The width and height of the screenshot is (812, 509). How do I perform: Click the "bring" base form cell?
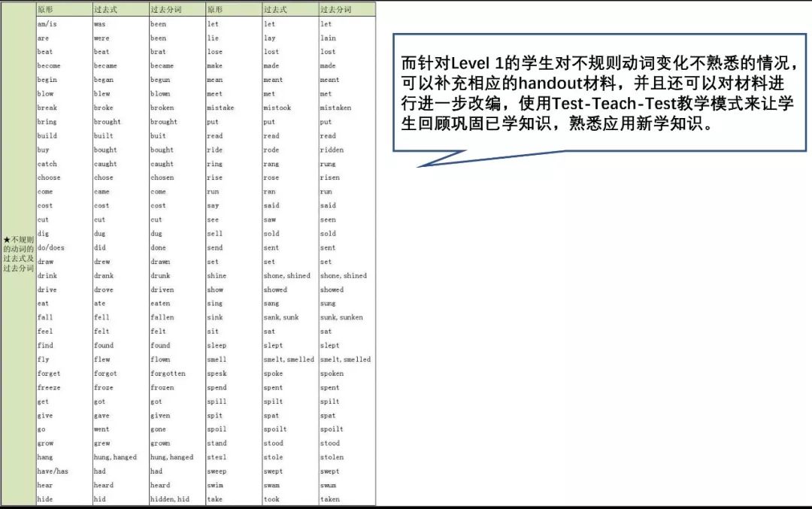[47, 122]
